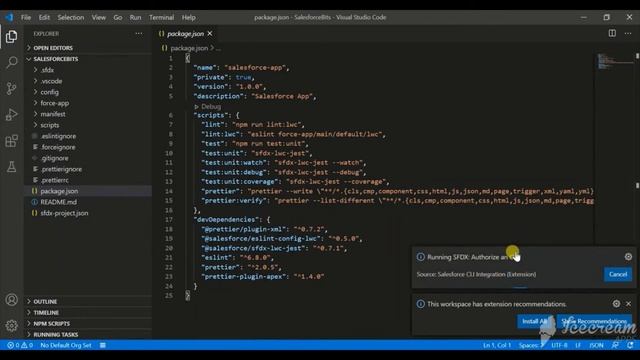The height and width of the screenshot is (360, 640).
Task: Click the Split Editor icon
Action: [x=612, y=33]
